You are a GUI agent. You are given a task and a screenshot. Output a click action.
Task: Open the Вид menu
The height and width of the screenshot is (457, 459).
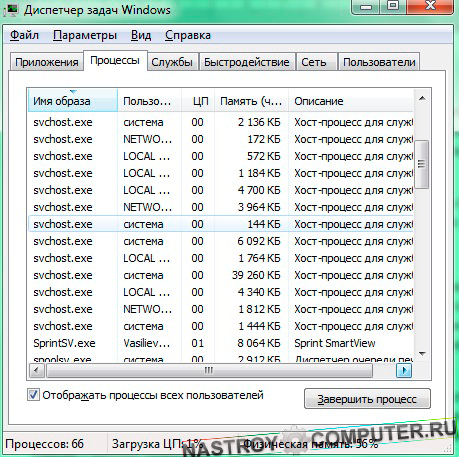point(141,35)
